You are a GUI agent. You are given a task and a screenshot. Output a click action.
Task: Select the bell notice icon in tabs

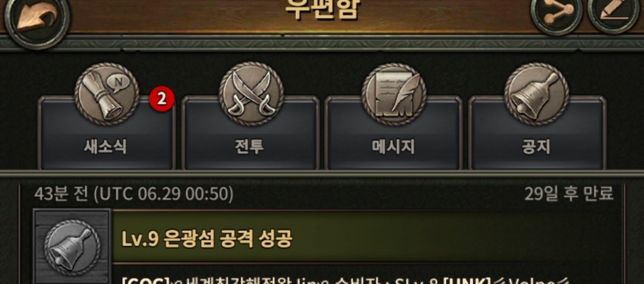537,94
